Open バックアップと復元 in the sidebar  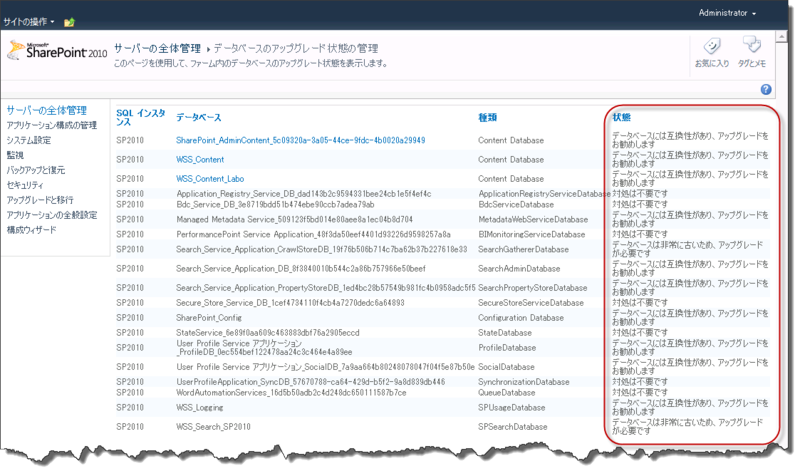click(x=36, y=170)
